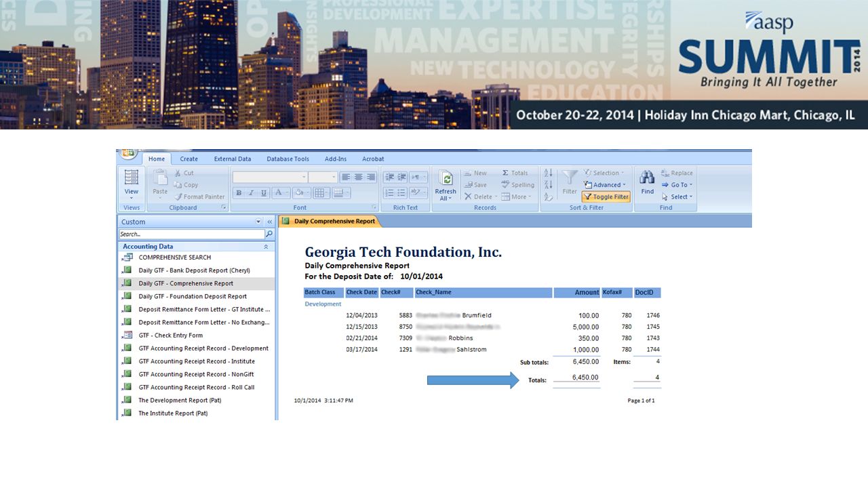Switch to the Add-Ins ribbon tab
Viewport: 868px width, 488px height.
(x=336, y=159)
